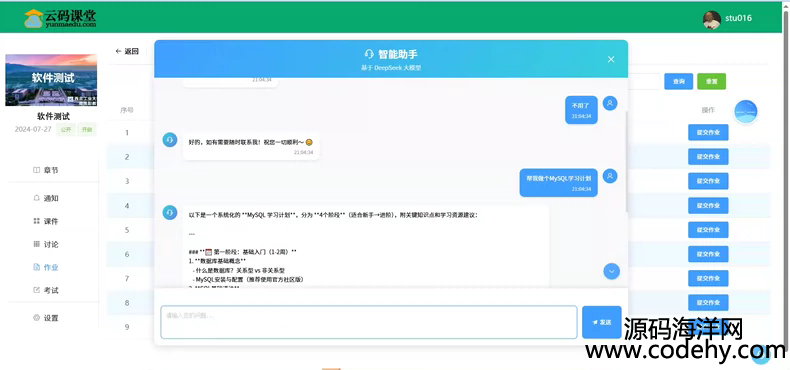Screen dimensions: 790x370
Task: Open 讨论 in the sidebar
Action: tap(46, 244)
